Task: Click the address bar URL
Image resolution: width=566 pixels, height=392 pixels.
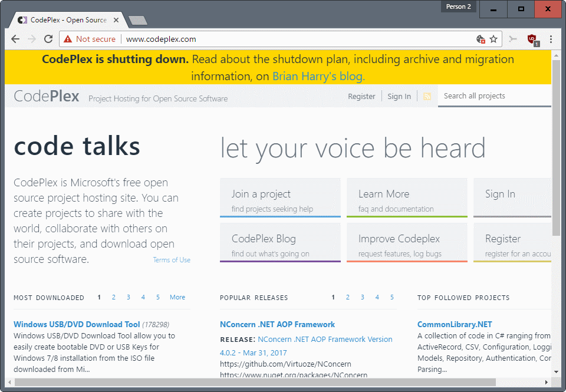Action: (161, 39)
